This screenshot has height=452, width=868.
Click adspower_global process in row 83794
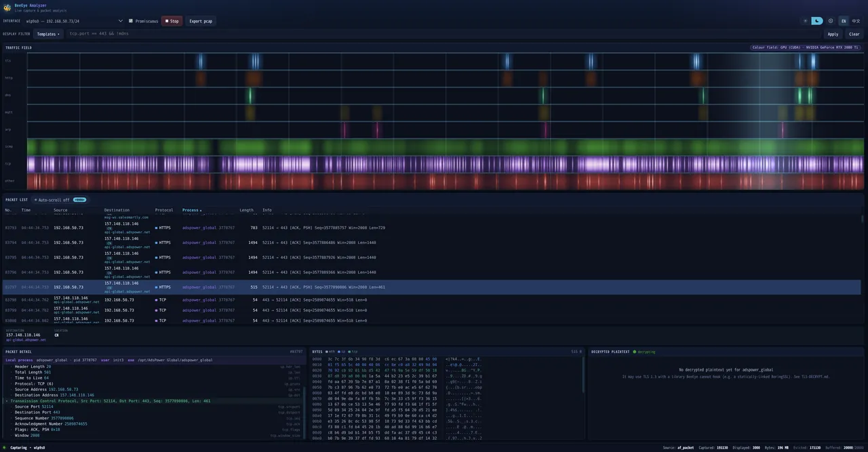click(x=199, y=243)
